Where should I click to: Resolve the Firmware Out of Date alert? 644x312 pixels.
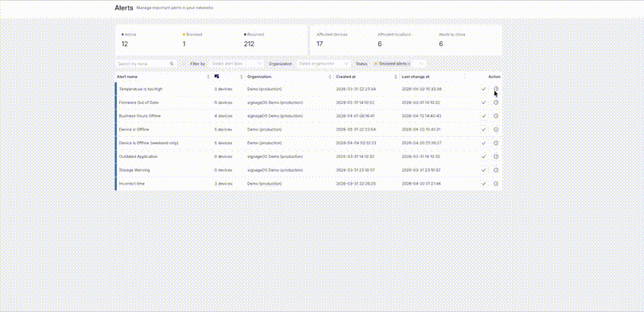click(484, 102)
